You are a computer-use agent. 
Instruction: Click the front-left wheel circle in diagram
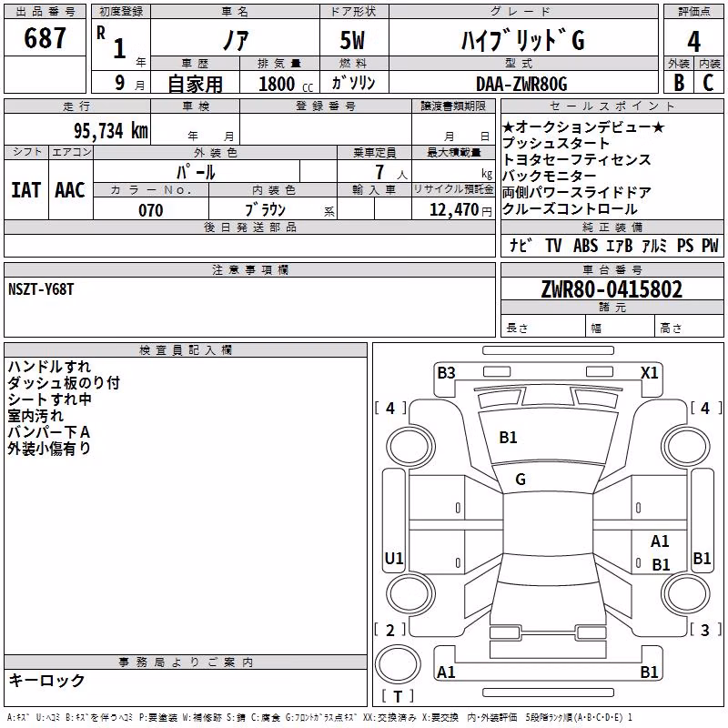pyautogui.click(x=410, y=448)
